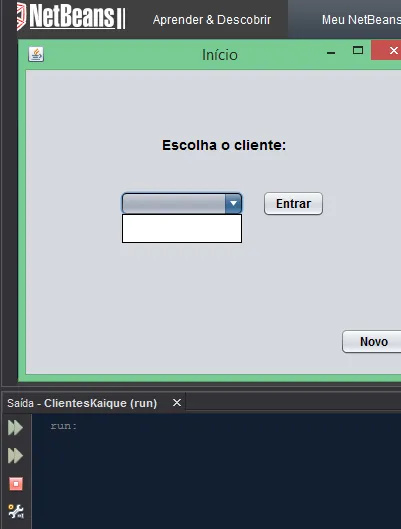The image size is (401, 529).
Task: Open output settings wrench icon
Action: (x=16, y=511)
